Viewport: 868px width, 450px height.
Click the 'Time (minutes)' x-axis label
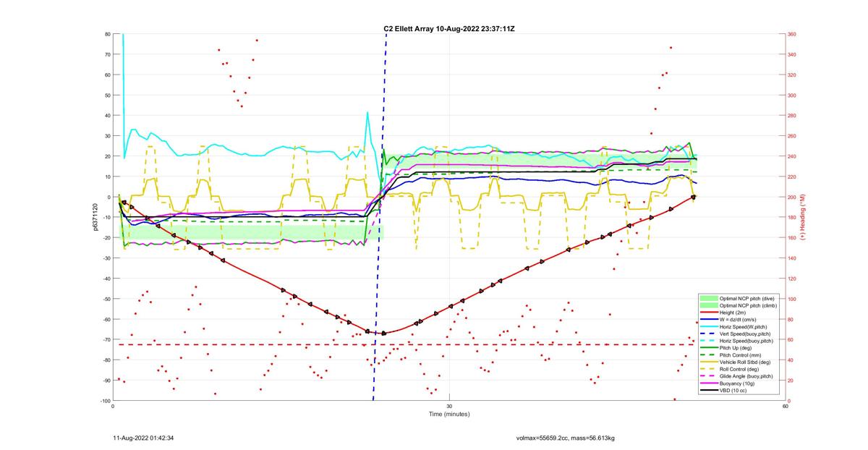(x=449, y=415)
